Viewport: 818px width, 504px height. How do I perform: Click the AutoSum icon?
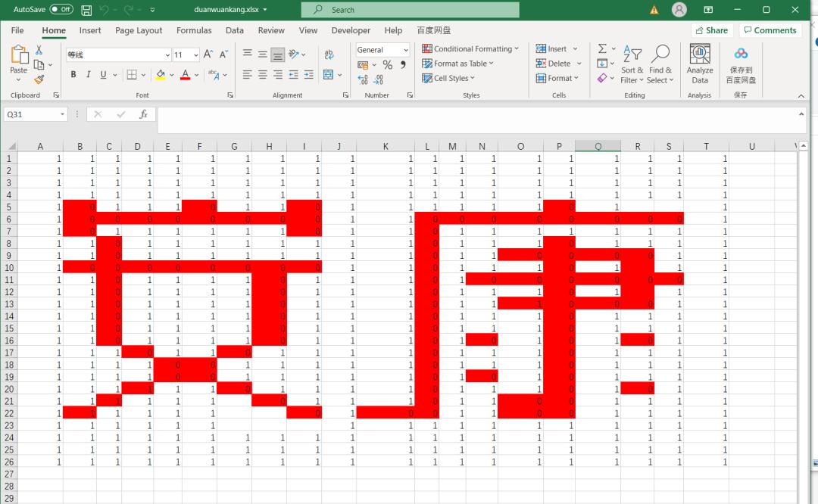click(x=602, y=47)
